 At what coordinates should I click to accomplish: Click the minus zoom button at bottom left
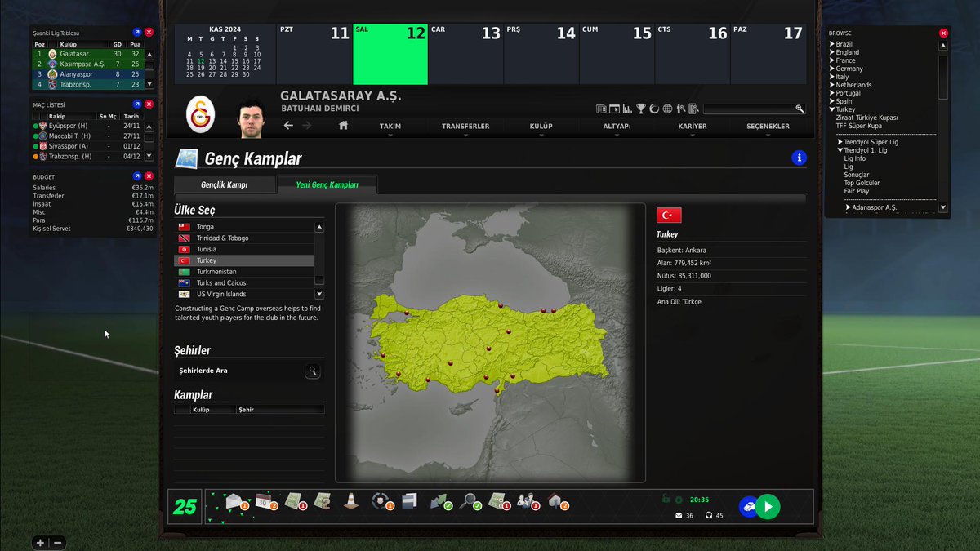point(58,543)
